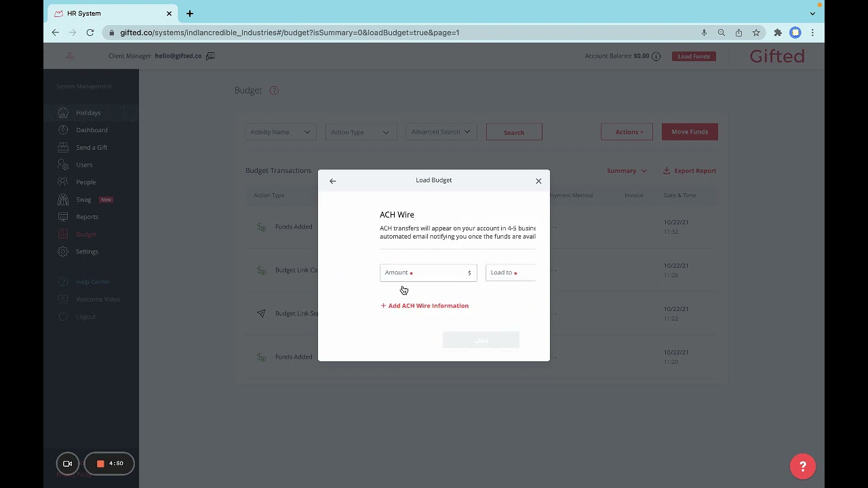Click the Gifted logo

(x=777, y=56)
